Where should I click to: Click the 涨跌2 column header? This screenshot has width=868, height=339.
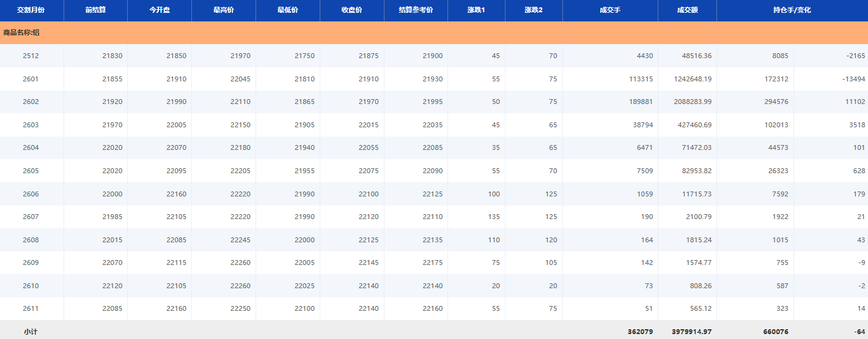[534, 10]
